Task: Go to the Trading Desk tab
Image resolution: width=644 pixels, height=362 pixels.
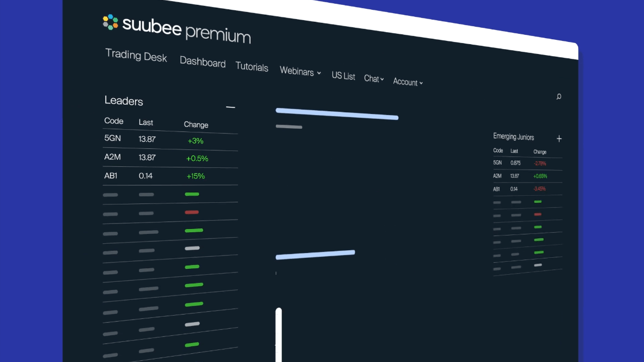Action: point(136,56)
